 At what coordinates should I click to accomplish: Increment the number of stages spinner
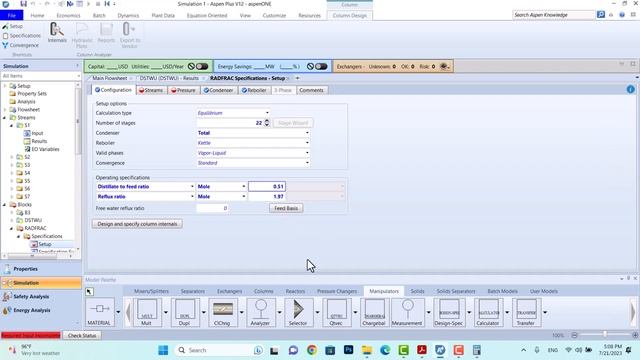[267, 121]
